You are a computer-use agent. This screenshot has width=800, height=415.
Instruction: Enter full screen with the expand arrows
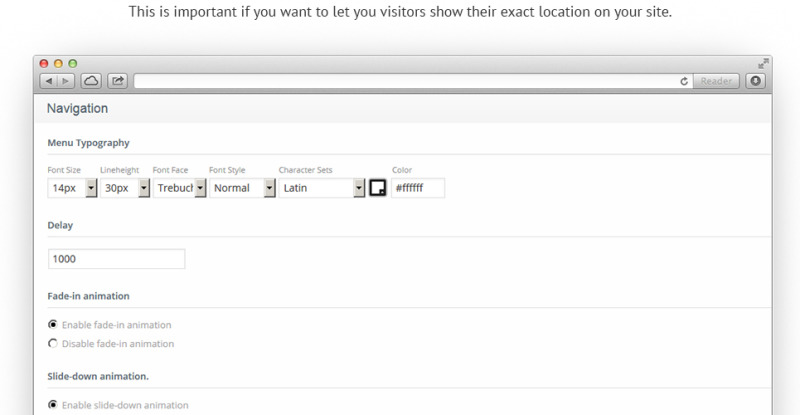764,63
